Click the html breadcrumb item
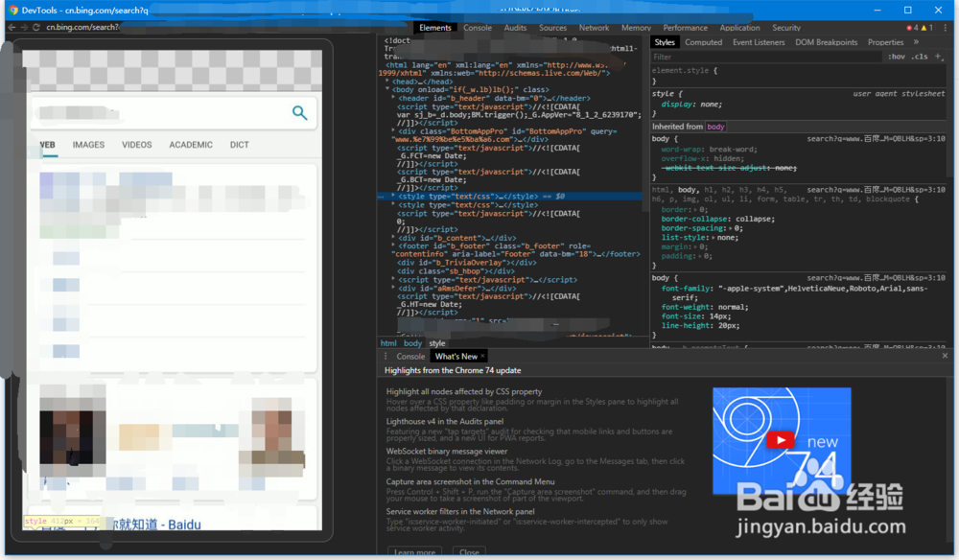 coord(388,343)
